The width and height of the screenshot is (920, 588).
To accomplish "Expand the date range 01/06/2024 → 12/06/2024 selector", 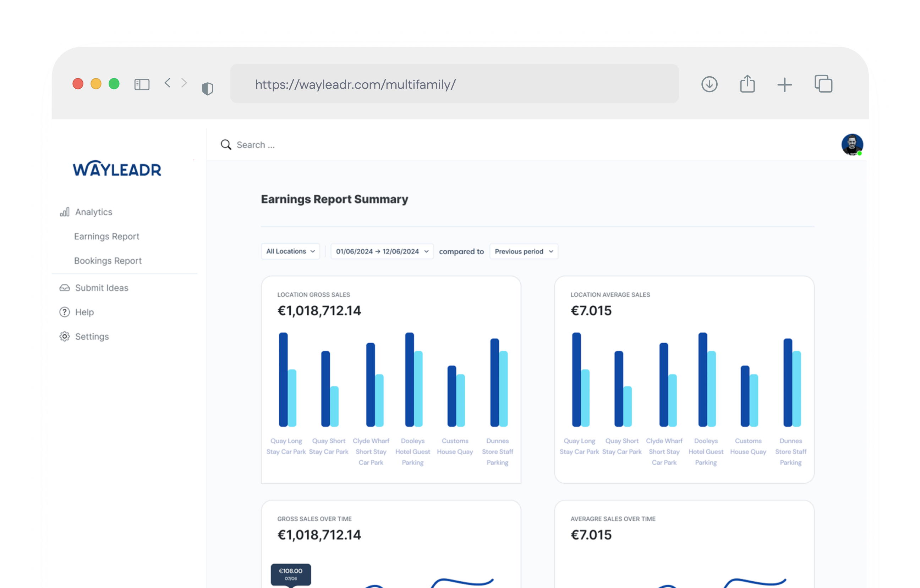I will point(381,251).
